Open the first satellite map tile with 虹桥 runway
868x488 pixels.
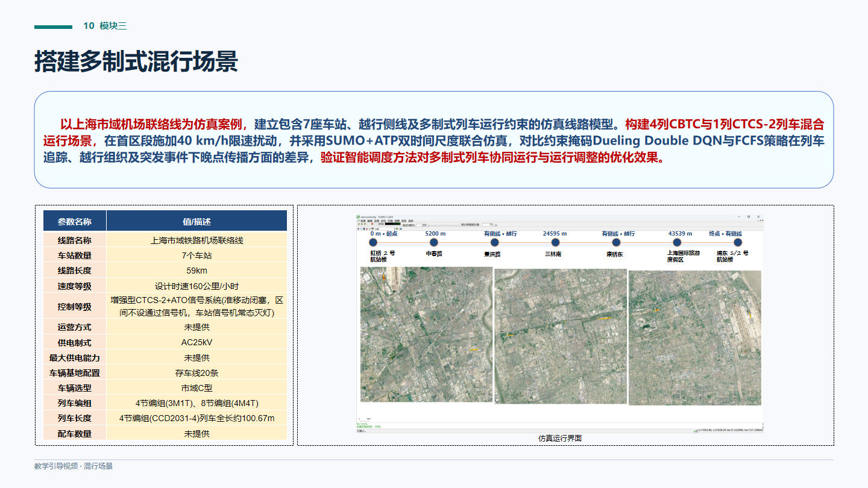click(426, 334)
